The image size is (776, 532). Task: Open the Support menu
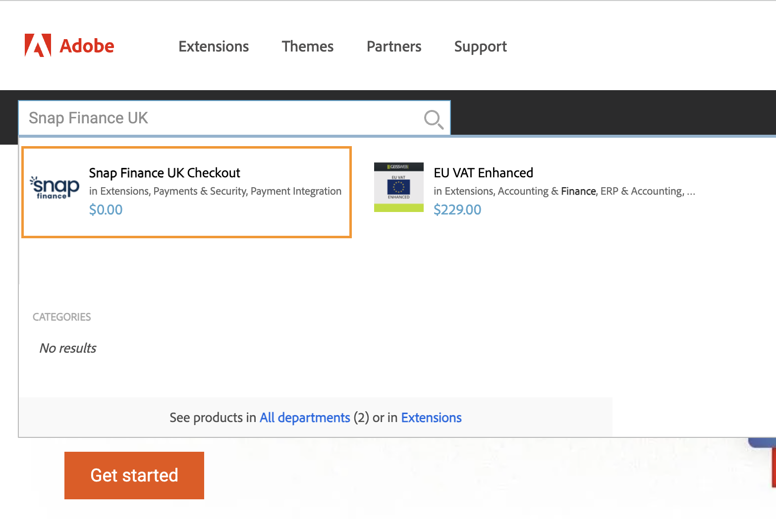tap(480, 46)
